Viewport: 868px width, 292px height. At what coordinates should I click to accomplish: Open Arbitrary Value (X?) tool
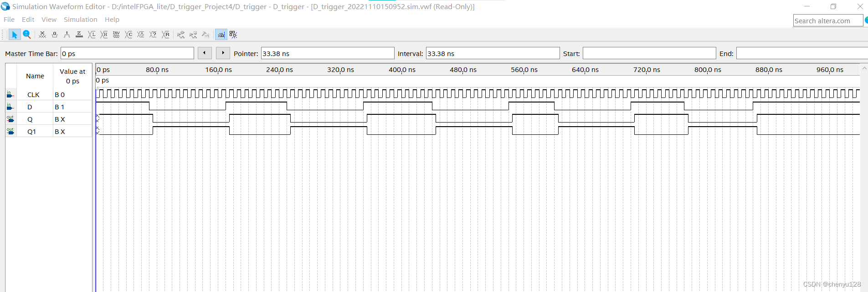[153, 35]
